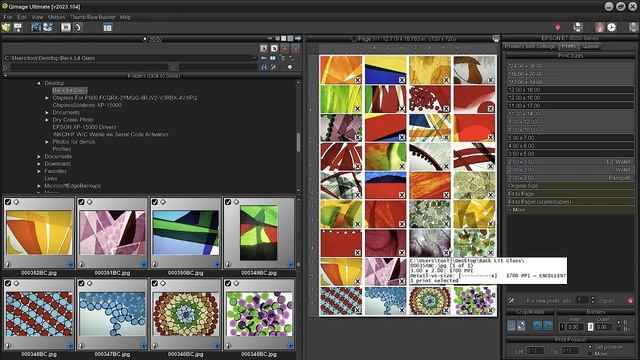
Task: Click the red shield icon in the top right
Action: pyautogui.click(x=558, y=27)
